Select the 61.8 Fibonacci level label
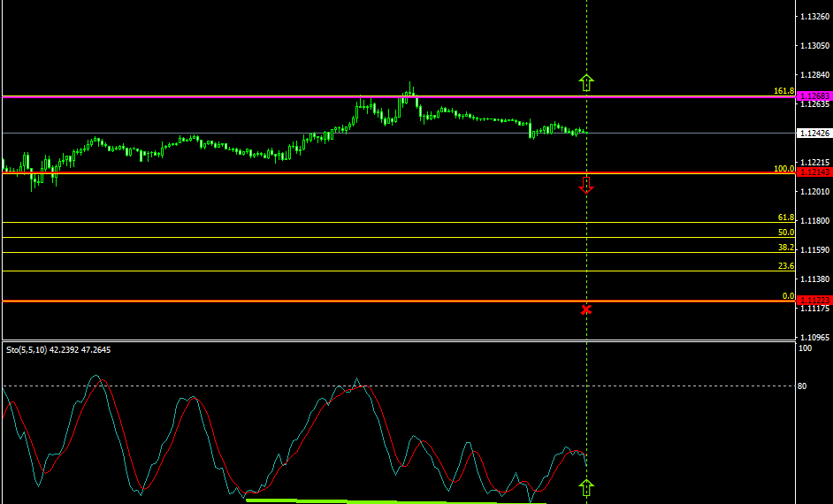This screenshot has width=833, height=504. [x=785, y=218]
